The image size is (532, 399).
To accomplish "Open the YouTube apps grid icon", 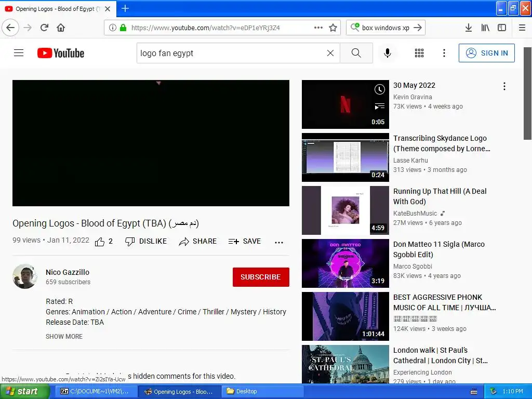I will pyautogui.click(x=419, y=53).
